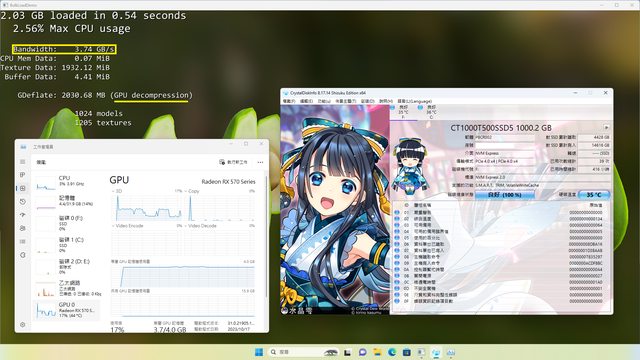640x360 pixels.
Task: Open the Users icon in Task Manager sidebar
Action: tap(23, 228)
